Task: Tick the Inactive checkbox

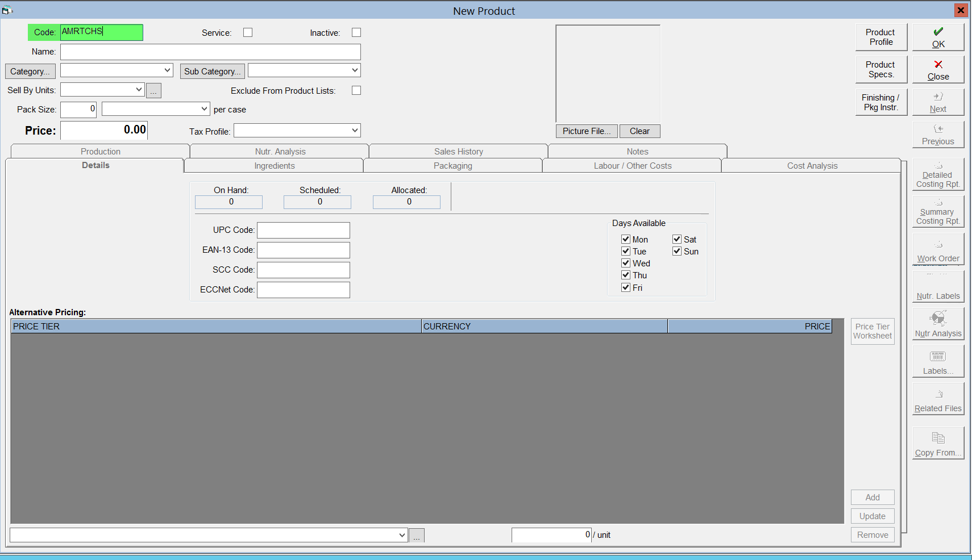Action: click(356, 33)
